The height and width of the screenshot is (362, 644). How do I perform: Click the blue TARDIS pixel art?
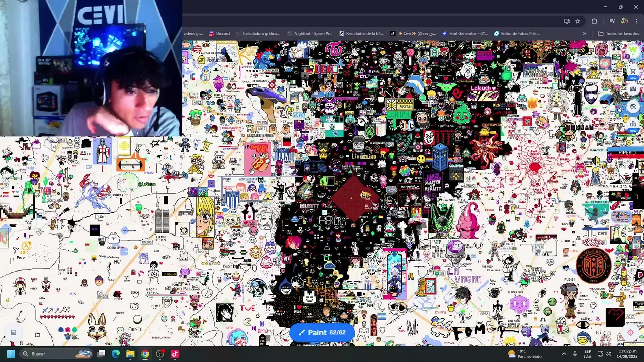click(440, 156)
